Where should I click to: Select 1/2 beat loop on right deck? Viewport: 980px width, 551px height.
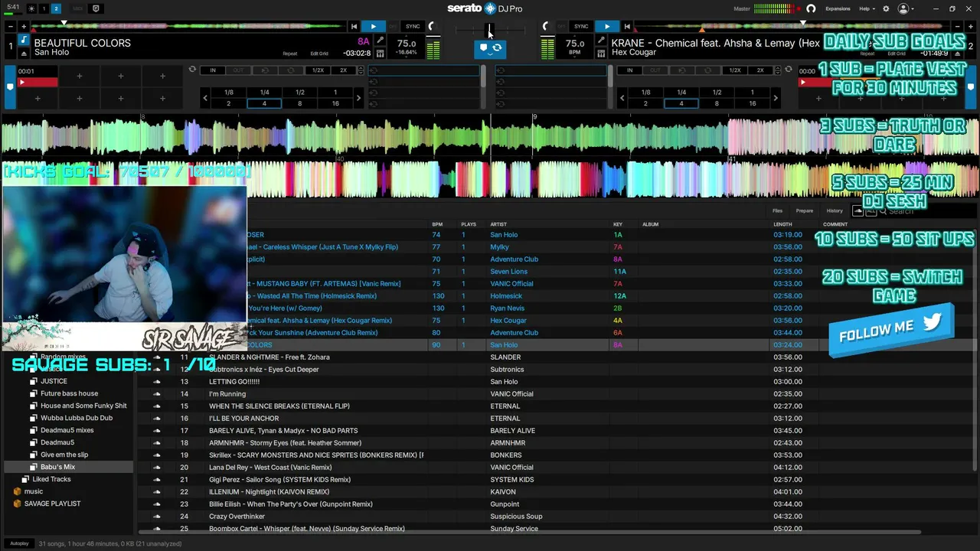click(x=717, y=92)
